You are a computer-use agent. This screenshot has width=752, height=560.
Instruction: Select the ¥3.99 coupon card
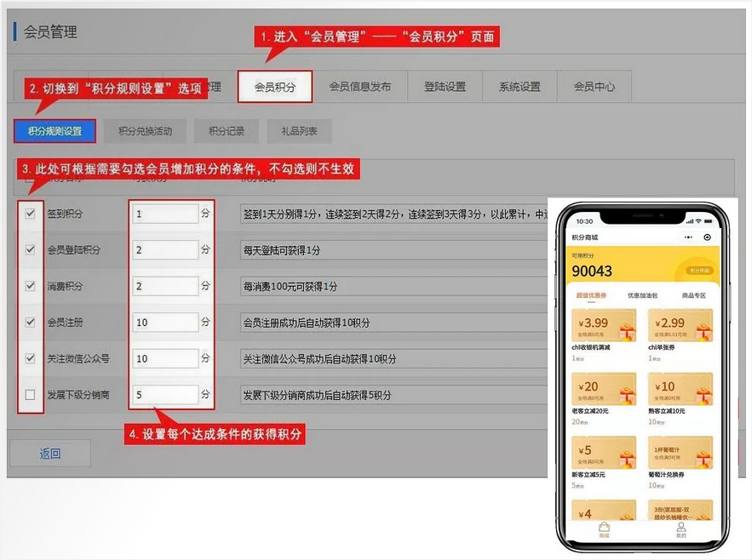(x=604, y=326)
